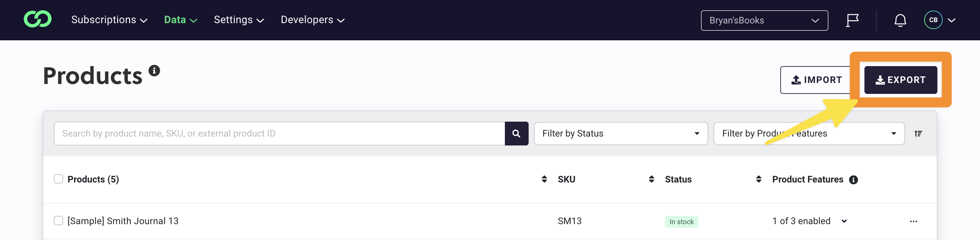The image size is (980, 240).
Task: Open the Subscriptions menu
Action: click(109, 20)
